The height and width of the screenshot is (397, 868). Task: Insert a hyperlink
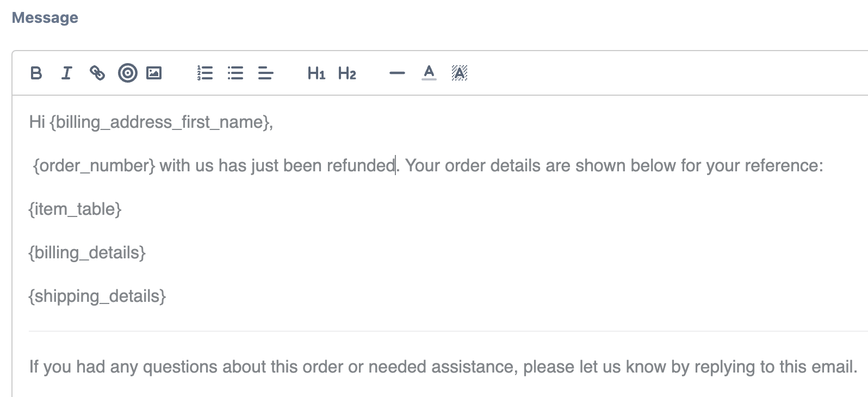coord(97,73)
